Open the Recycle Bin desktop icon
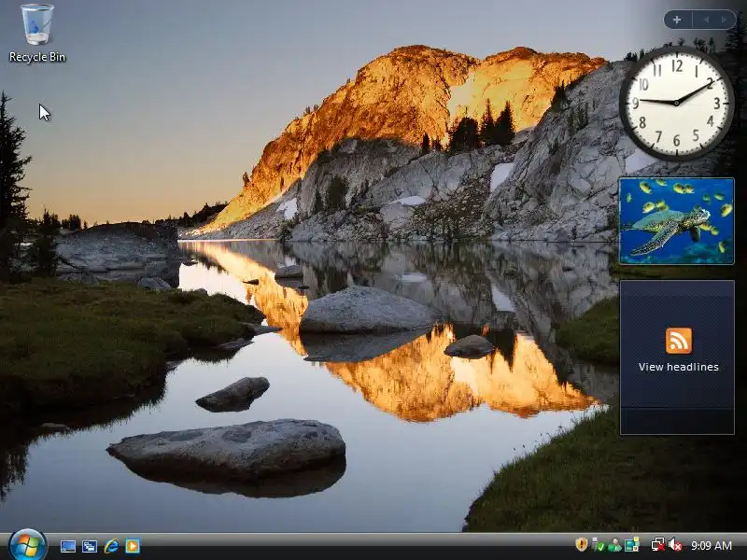 coord(37,34)
